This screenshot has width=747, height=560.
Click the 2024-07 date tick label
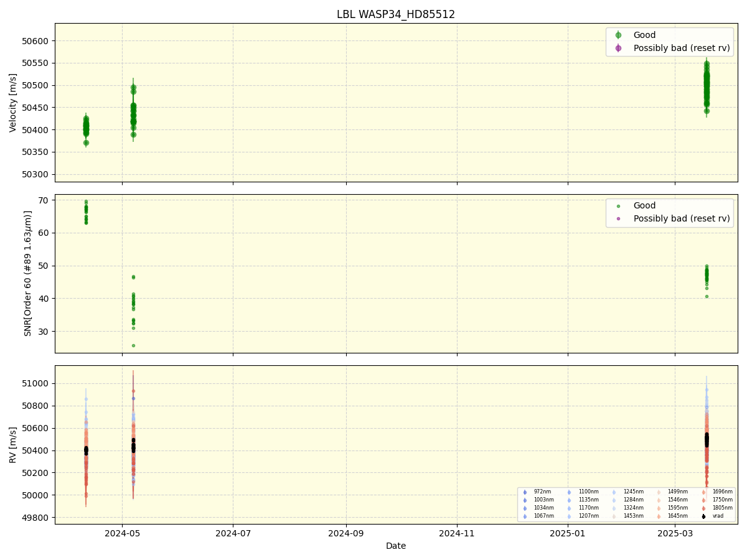pyautogui.click(x=233, y=533)
